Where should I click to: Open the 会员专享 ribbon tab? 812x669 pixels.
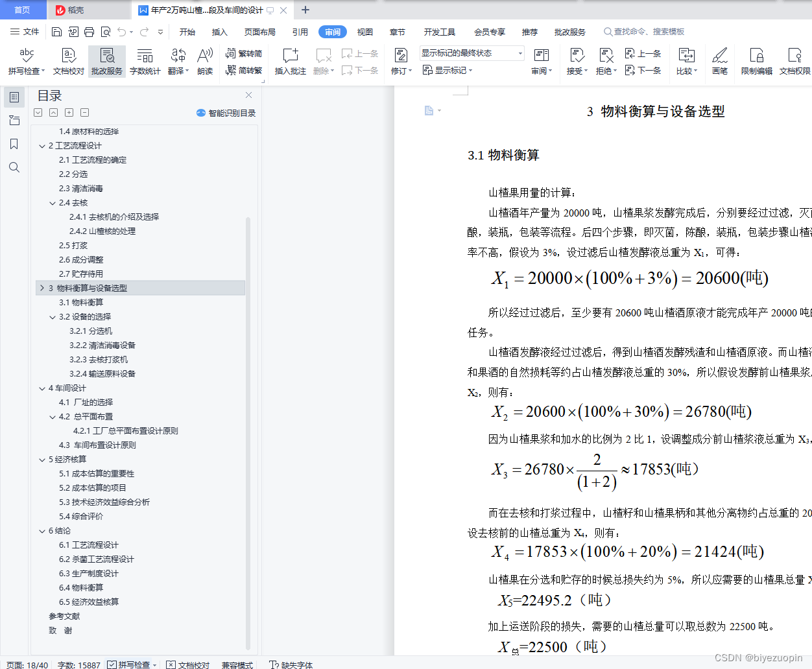[490, 32]
